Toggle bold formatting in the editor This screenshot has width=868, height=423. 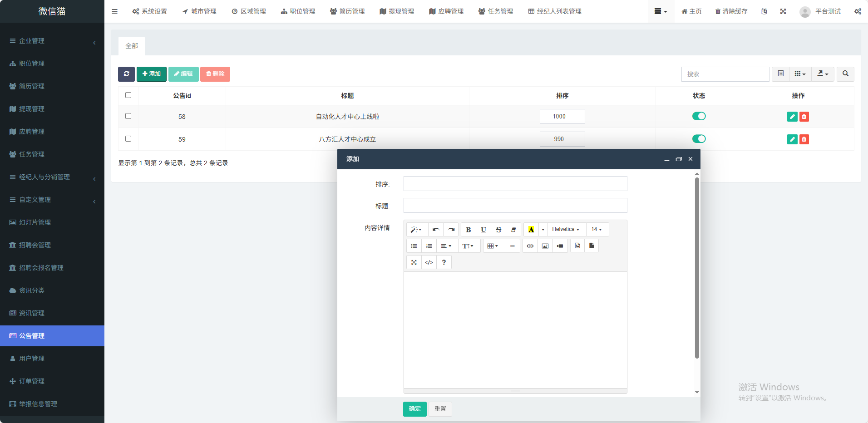(x=468, y=230)
